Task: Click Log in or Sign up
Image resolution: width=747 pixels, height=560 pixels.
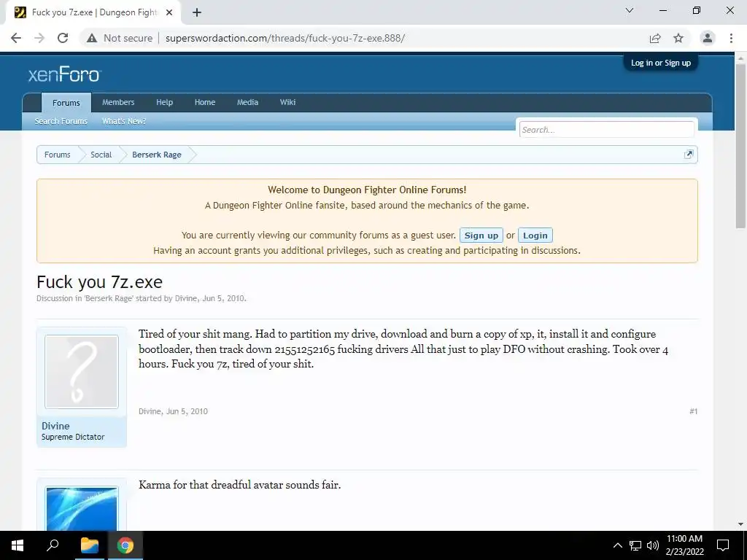Action: [661, 63]
